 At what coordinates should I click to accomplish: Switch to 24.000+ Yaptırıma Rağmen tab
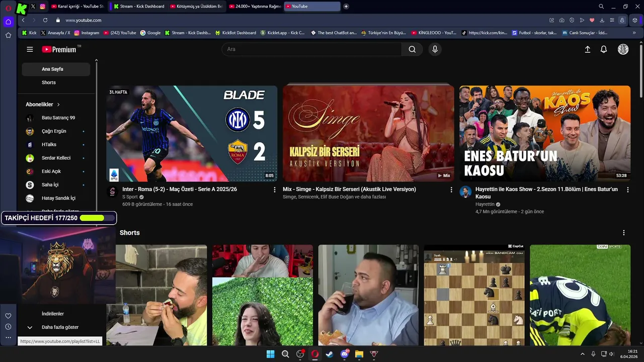click(255, 7)
